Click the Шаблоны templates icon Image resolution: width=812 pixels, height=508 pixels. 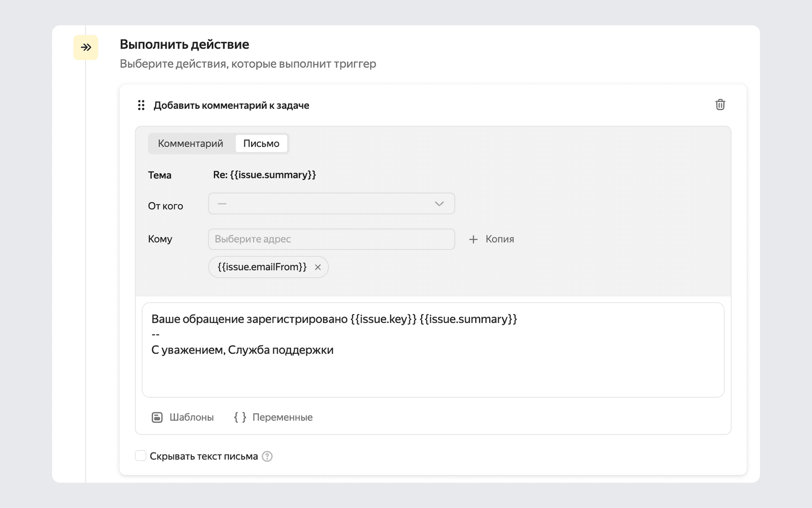(x=157, y=417)
